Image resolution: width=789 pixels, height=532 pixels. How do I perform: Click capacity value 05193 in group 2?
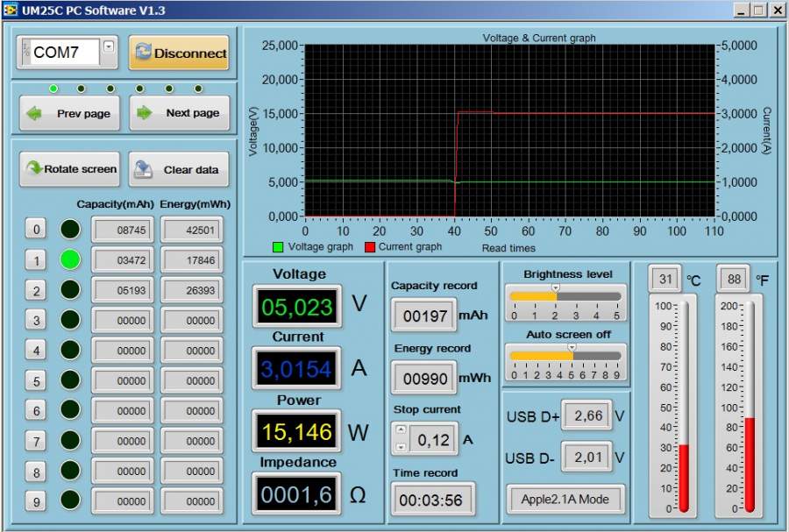click(122, 290)
